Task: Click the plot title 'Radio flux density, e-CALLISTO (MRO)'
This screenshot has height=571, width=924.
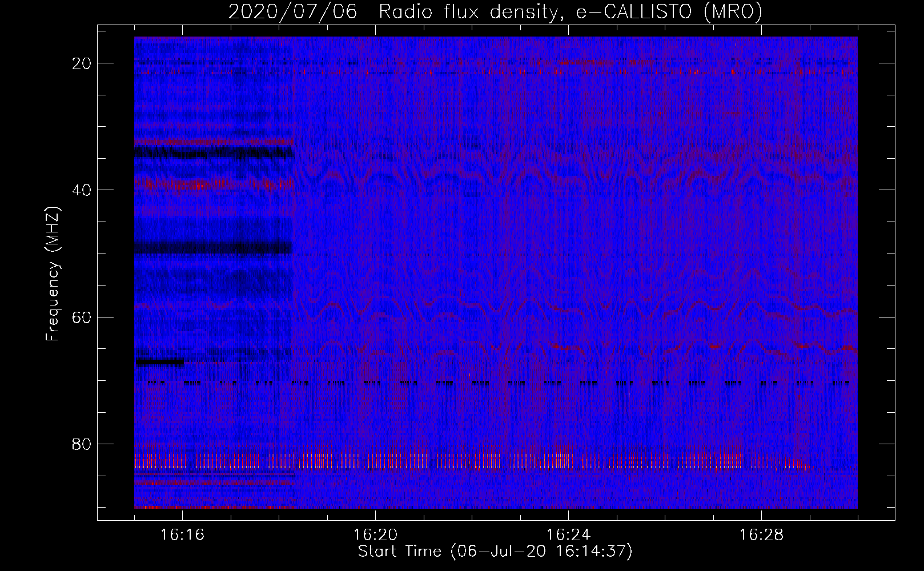Action: point(571,12)
